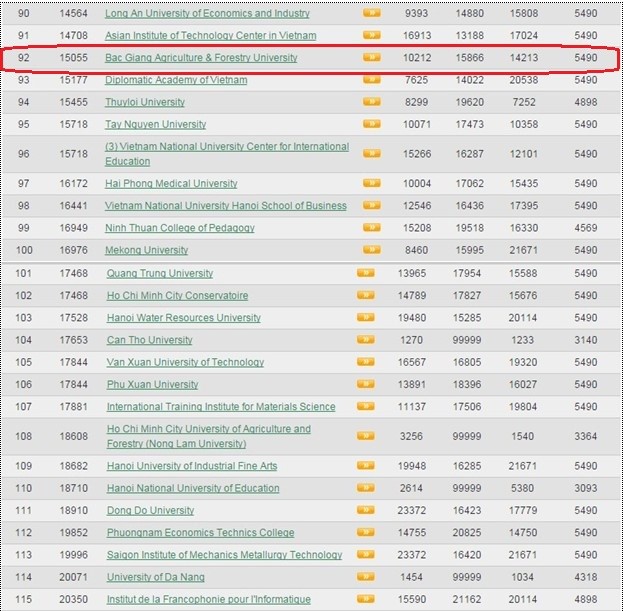This screenshot has width=623, height=611.
Task: Click the orange arrow icon for Institut de la Francophonie
Action: (366, 599)
